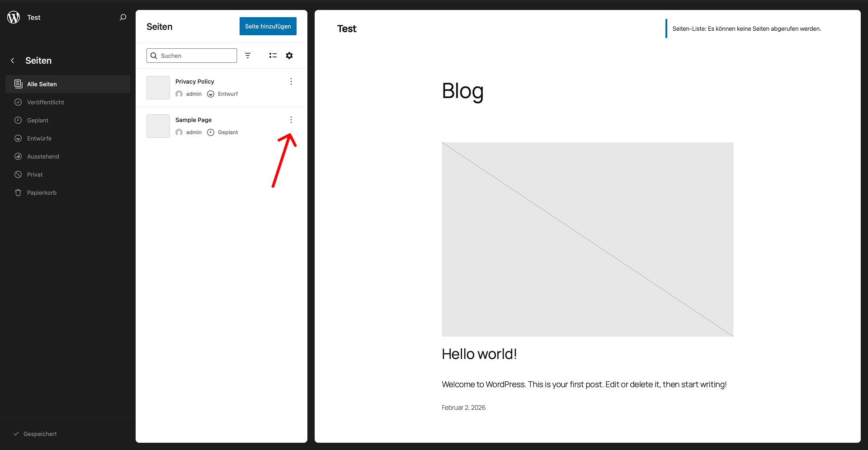Click the Blog heading in preview

point(462,91)
